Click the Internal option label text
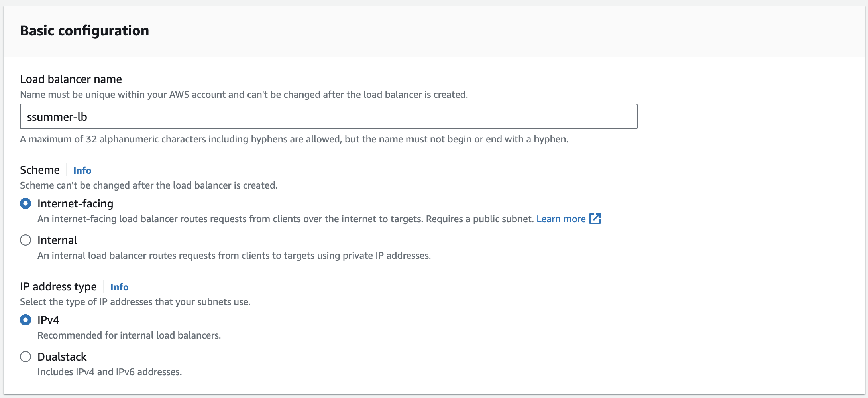 click(57, 240)
